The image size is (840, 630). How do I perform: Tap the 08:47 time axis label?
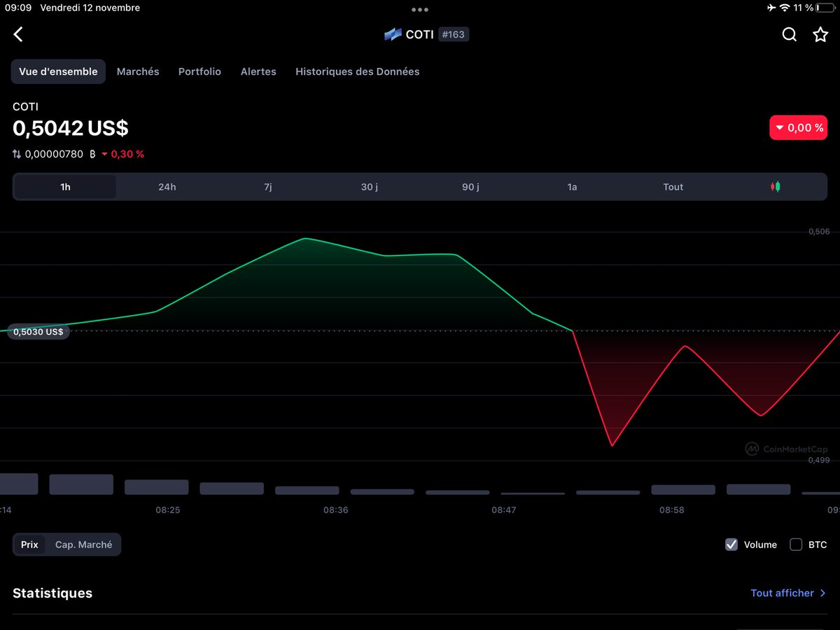(x=504, y=510)
